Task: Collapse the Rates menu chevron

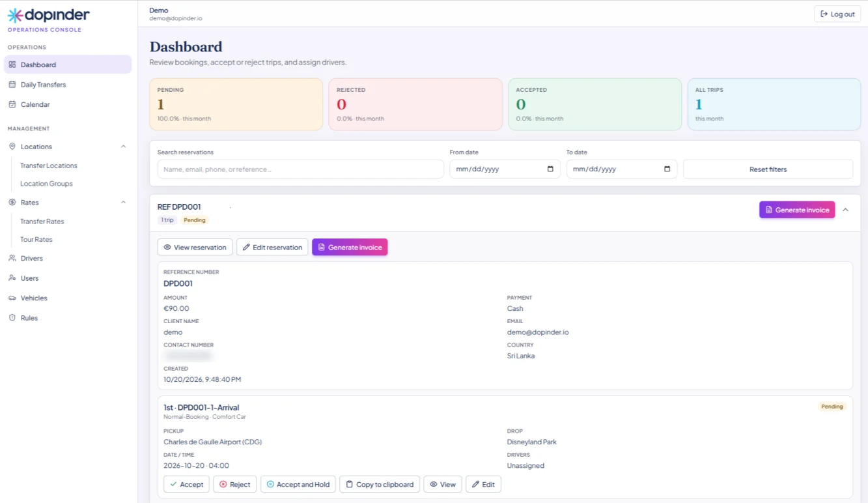Action: point(123,203)
